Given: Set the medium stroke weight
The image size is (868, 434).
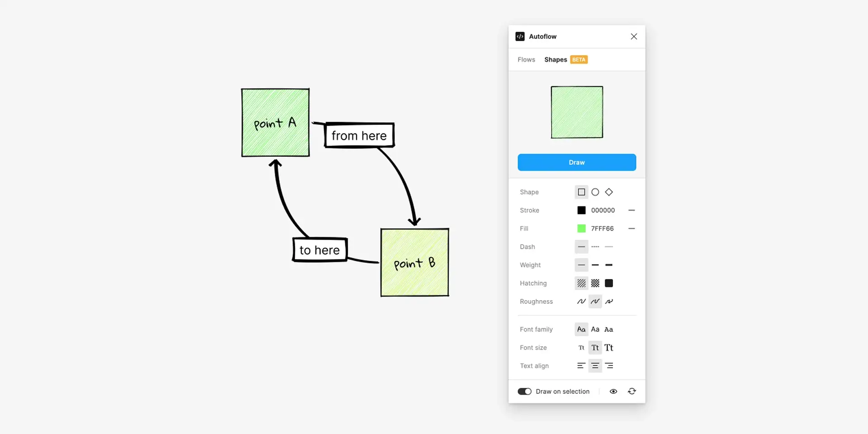Looking at the screenshot, I should 595,265.
